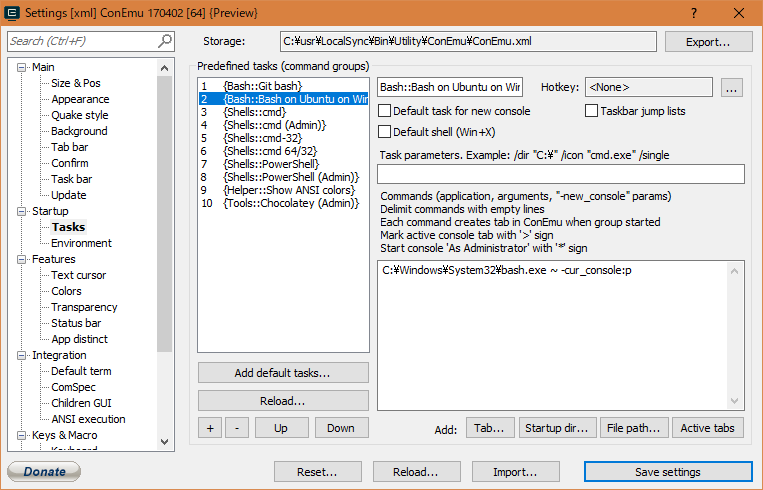The image size is (763, 490).
Task: Toggle Taskbar jump lists checkbox
Action: pos(591,111)
